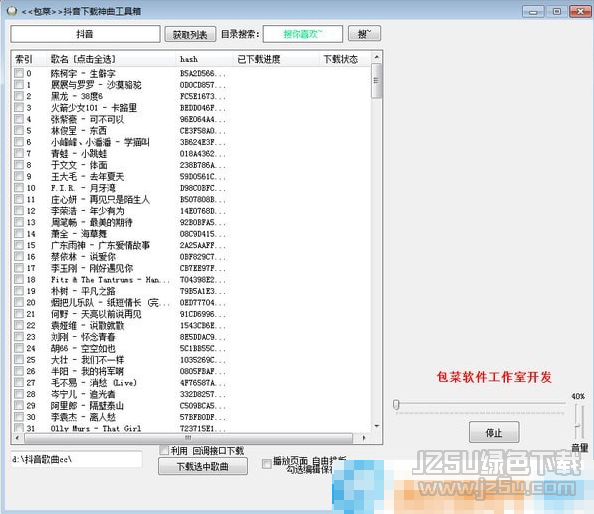
Task: Select song 蔡依林 - 说爱你
Action: pos(83,257)
